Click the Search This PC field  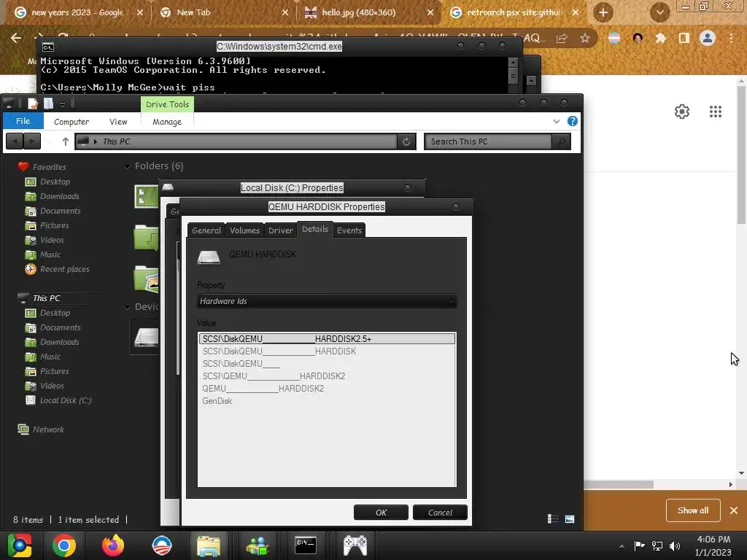click(x=488, y=141)
